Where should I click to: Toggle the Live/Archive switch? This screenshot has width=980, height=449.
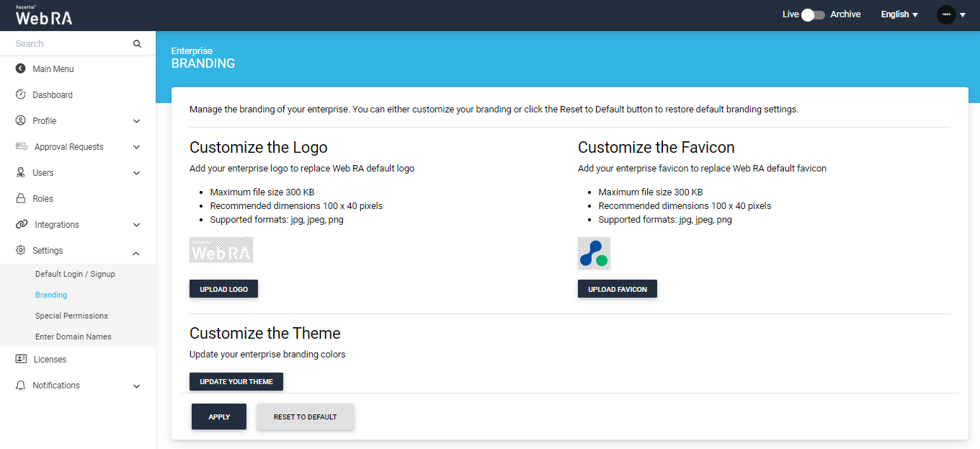pos(814,14)
